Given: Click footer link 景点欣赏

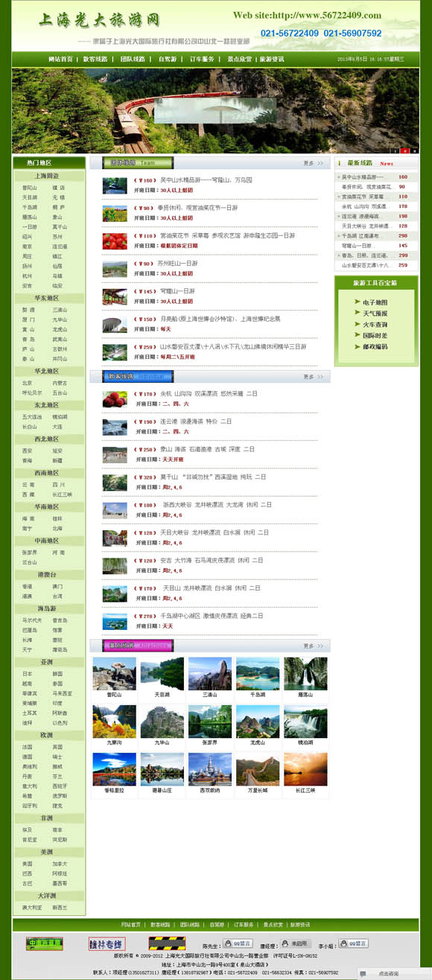Looking at the screenshot, I should tap(272, 925).
